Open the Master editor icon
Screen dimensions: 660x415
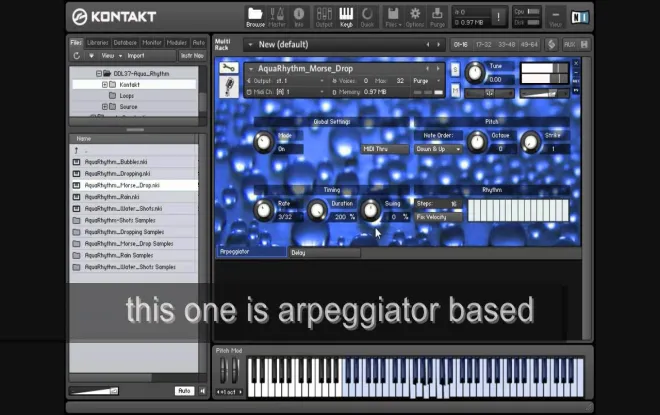click(277, 17)
